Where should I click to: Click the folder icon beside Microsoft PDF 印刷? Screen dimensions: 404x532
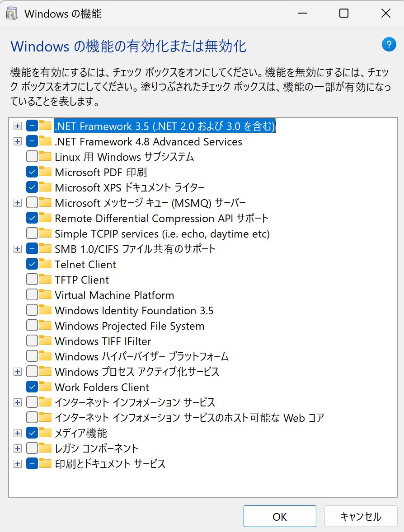coord(45,172)
